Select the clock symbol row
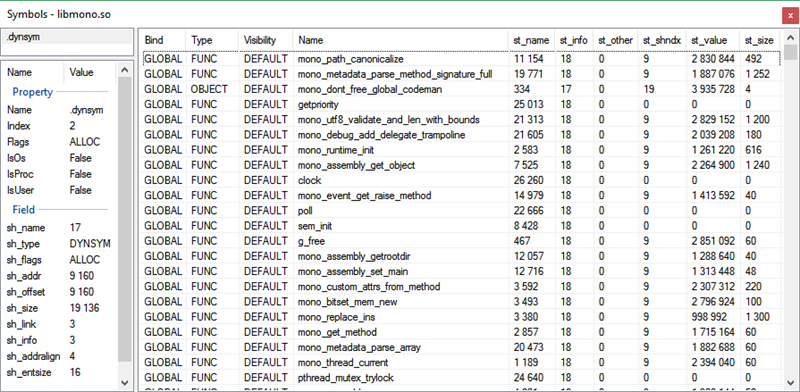 coord(461,180)
